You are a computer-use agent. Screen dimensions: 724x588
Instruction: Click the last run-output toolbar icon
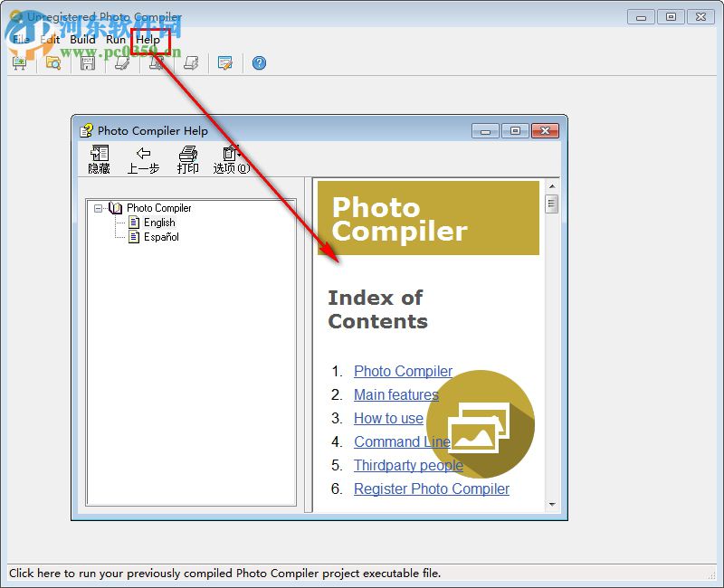pyautogui.click(x=190, y=63)
